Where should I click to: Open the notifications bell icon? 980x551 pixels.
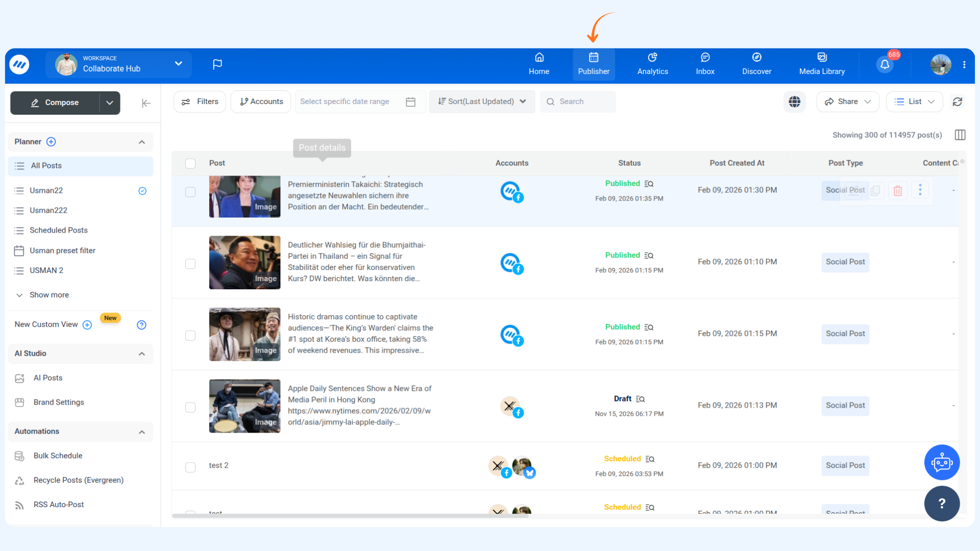885,64
